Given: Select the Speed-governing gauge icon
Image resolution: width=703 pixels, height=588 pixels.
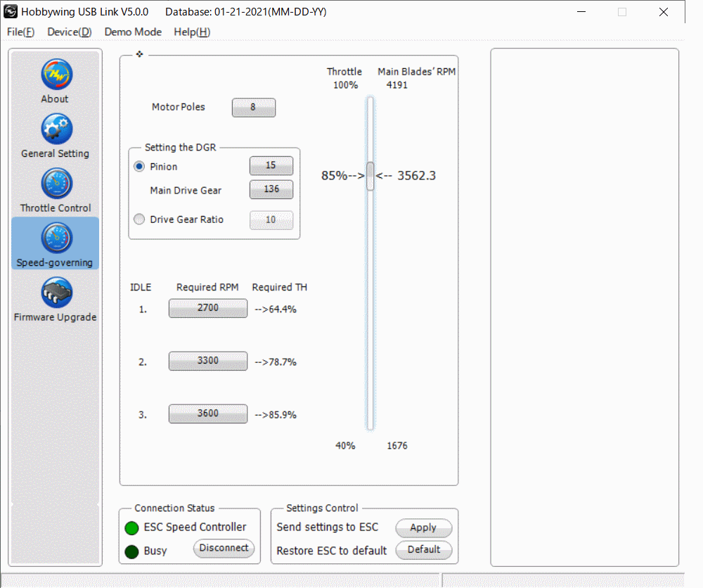Looking at the screenshot, I should coord(56,238).
